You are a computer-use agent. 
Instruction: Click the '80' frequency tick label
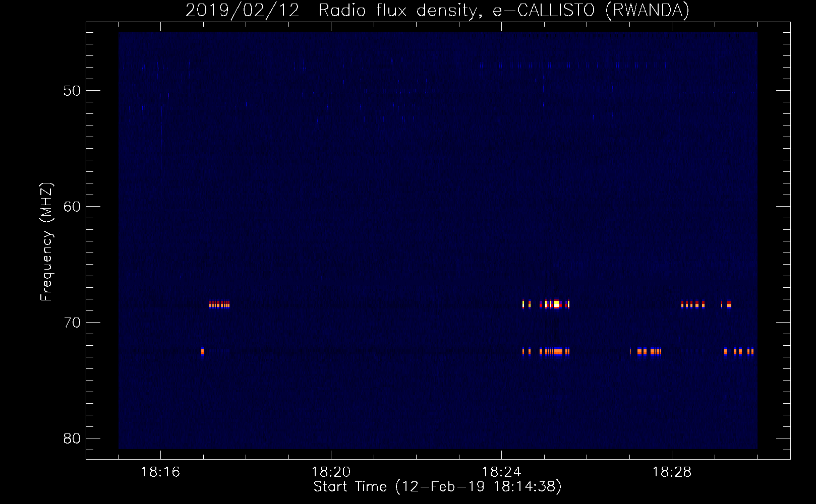coord(72,438)
